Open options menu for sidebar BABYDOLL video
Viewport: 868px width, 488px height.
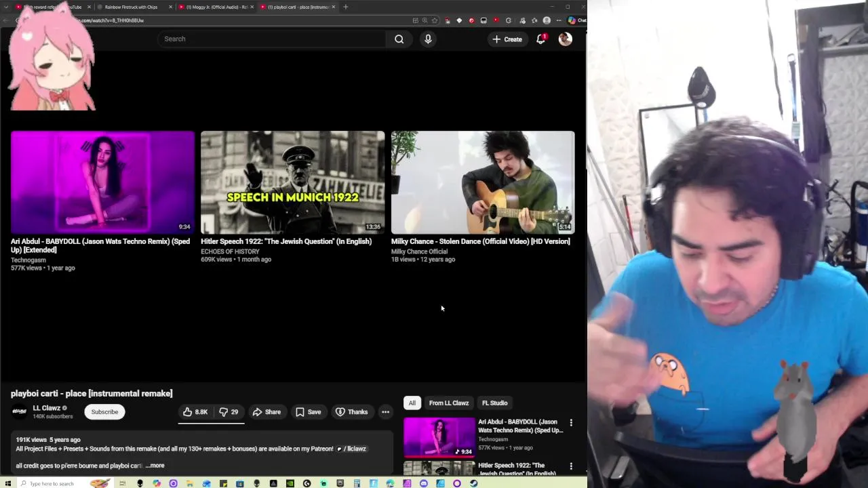[x=571, y=423]
